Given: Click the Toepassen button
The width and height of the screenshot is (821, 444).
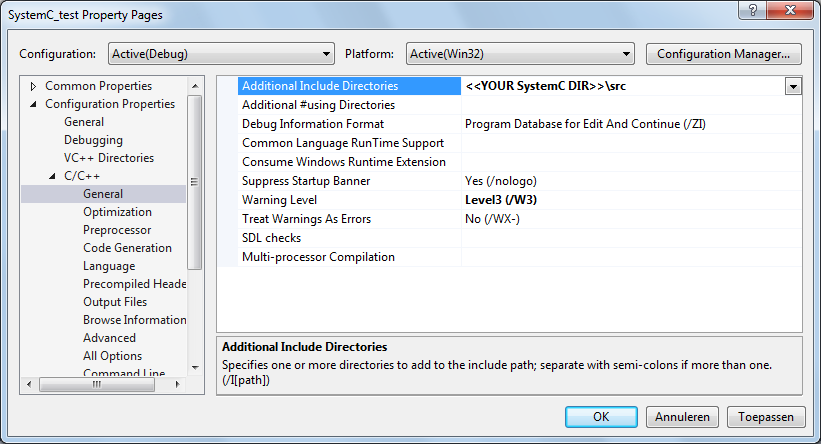Looking at the screenshot, I should [766, 417].
